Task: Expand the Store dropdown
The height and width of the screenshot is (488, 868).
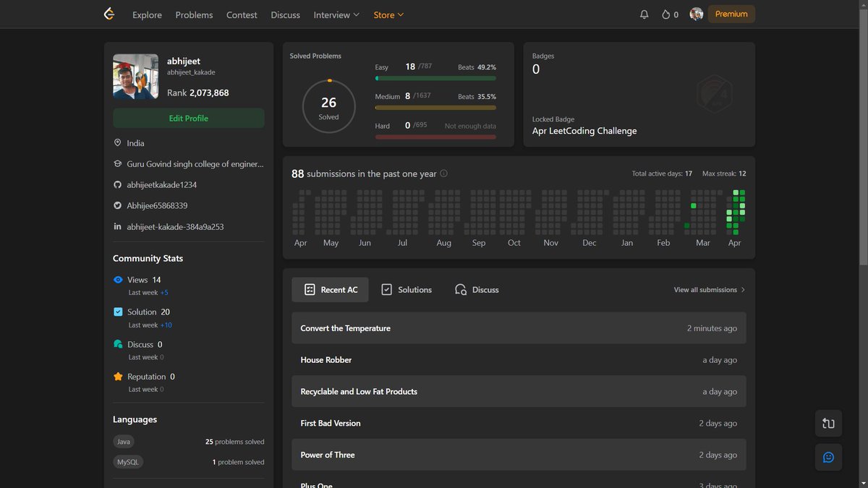Action: [388, 14]
